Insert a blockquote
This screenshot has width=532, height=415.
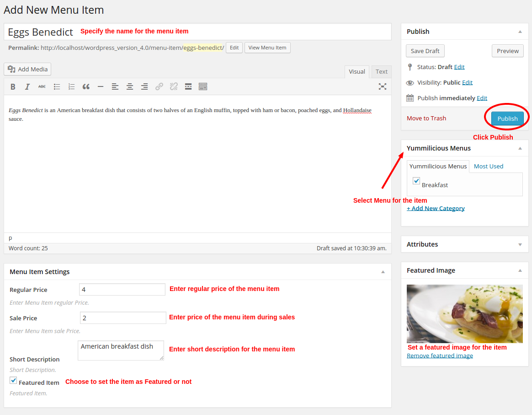pyautogui.click(x=86, y=86)
